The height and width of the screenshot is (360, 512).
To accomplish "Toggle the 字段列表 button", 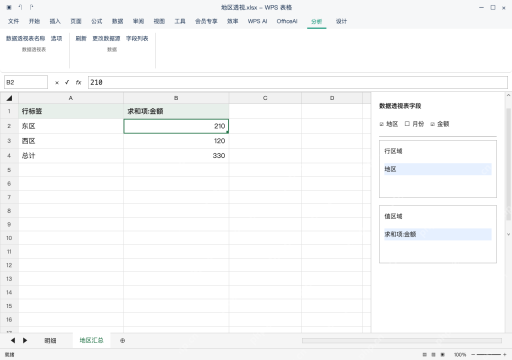I will [137, 39].
